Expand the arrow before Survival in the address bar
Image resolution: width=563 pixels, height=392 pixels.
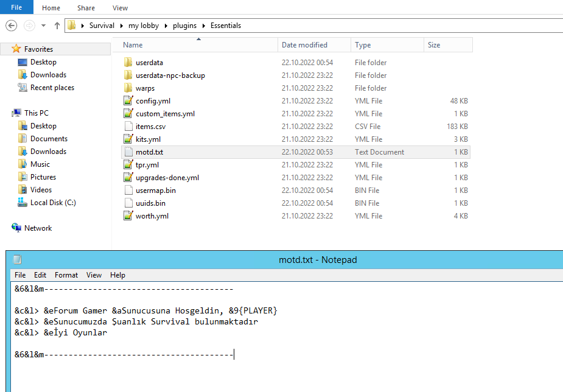tap(83, 26)
